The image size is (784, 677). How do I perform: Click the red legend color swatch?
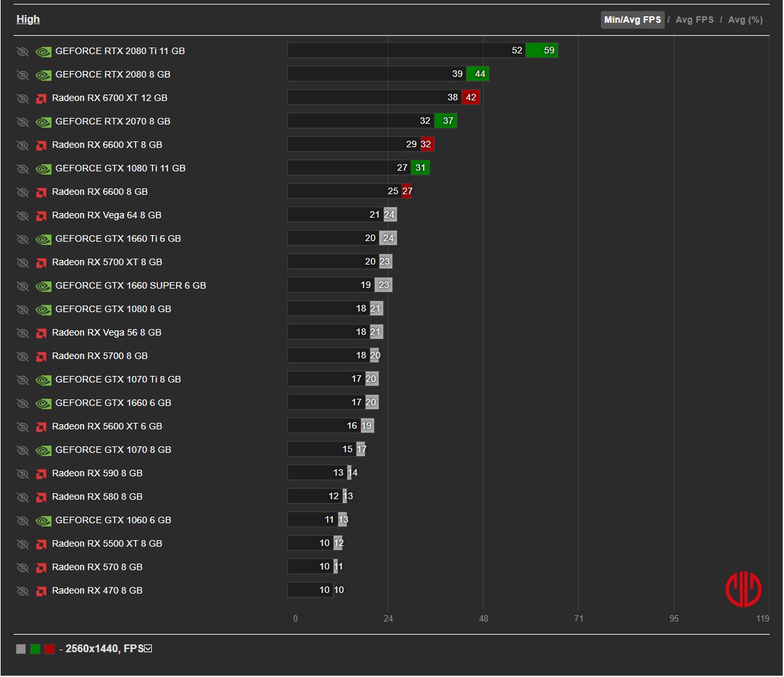[x=50, y=649]
